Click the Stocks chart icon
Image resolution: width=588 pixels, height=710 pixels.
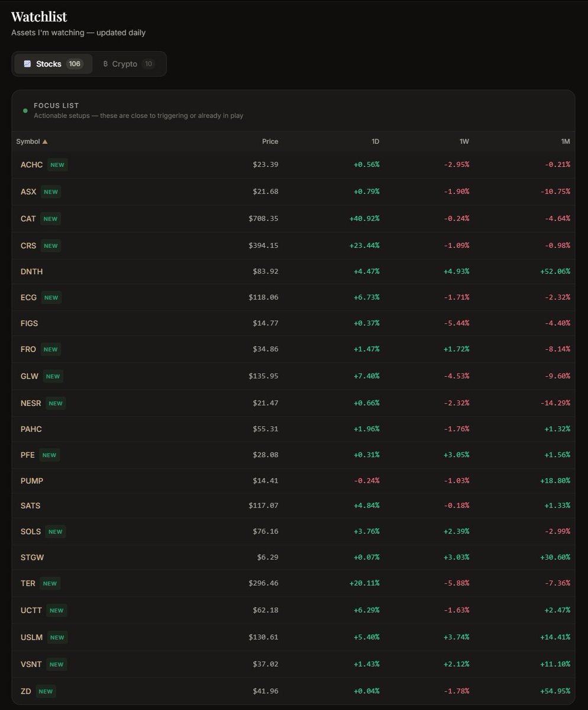[x=27, y=64]
